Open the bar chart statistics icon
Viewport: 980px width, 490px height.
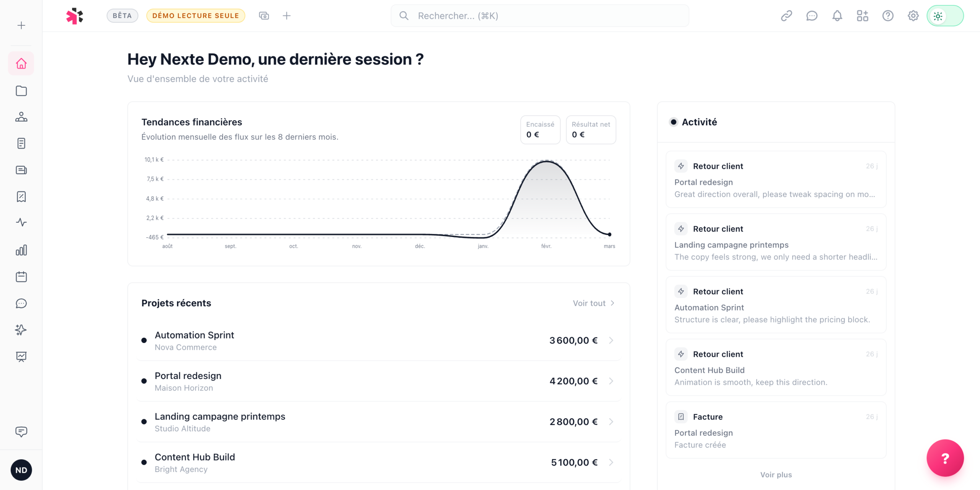coord(21,250)
